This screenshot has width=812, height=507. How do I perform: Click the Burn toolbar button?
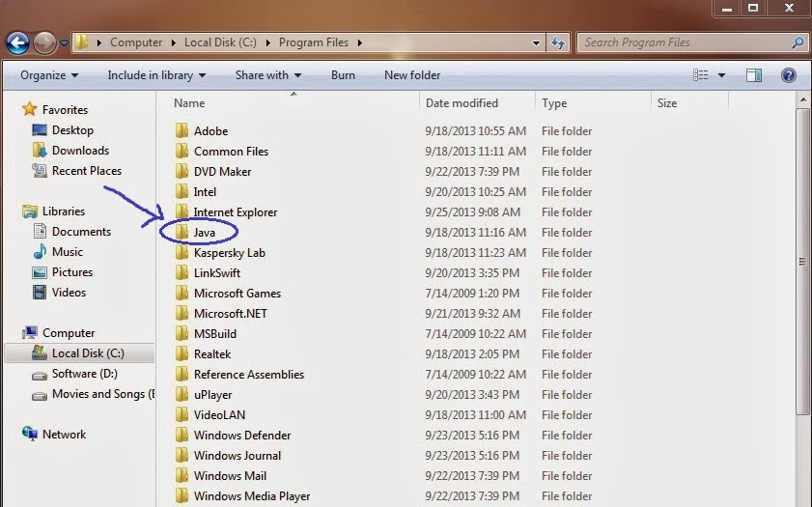click(343, 75)
